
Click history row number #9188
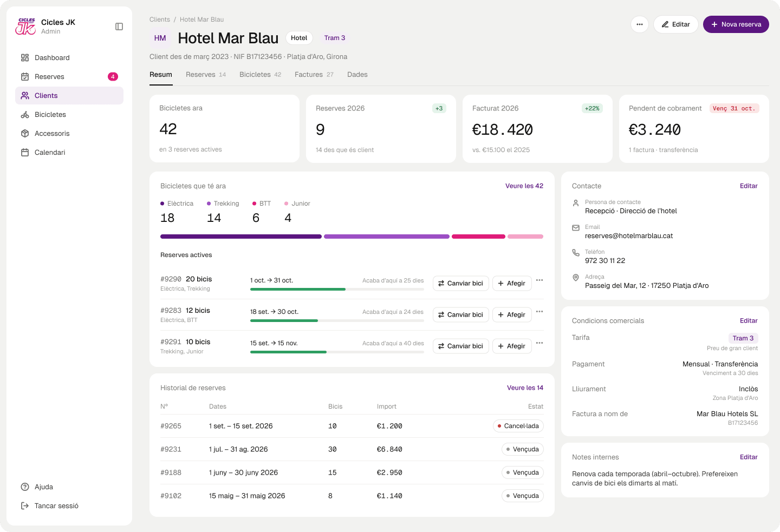(x=171, y=473)
